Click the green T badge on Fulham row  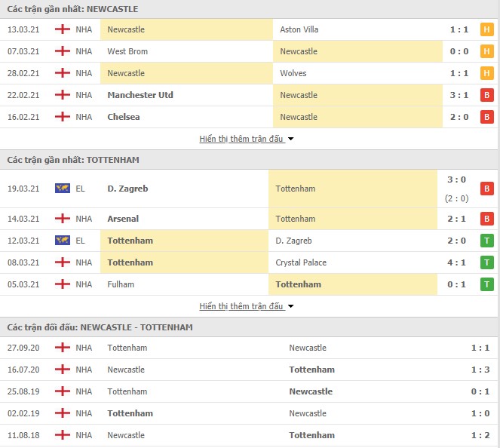486,284
